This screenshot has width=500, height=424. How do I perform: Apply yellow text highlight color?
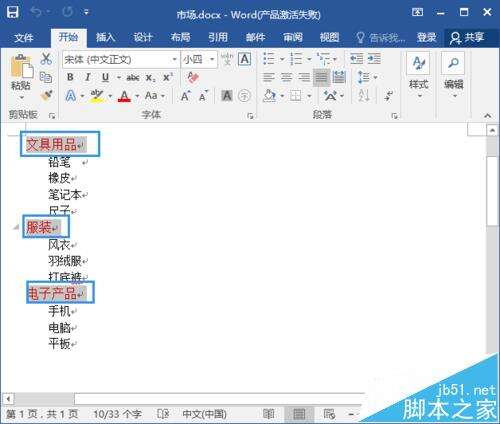[x=97, y=96]
